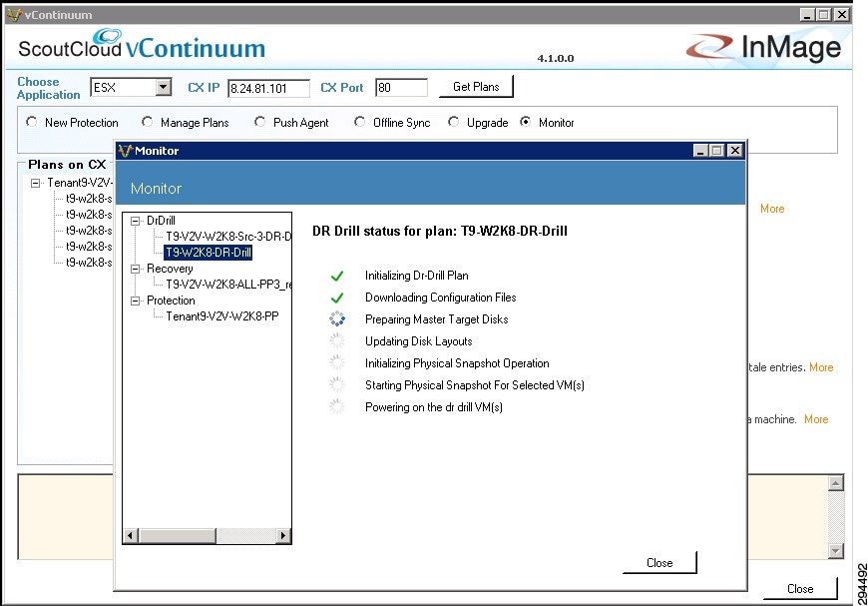The image size is (868, 606).
Task: Click the ScoutCloud vContinuum logo
Action: click(142, 44)
